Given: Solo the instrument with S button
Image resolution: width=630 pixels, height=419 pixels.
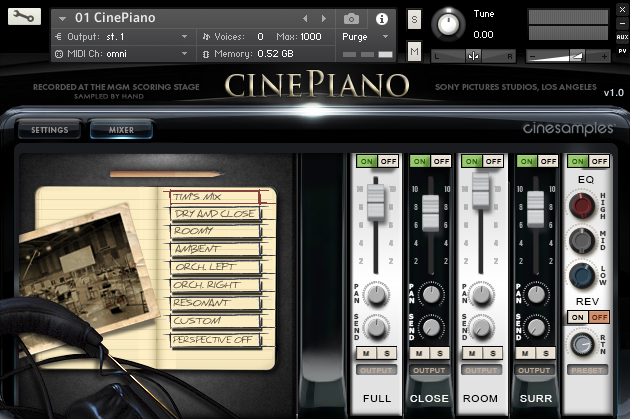Looking at the screenshot, I should coord(414,19).
